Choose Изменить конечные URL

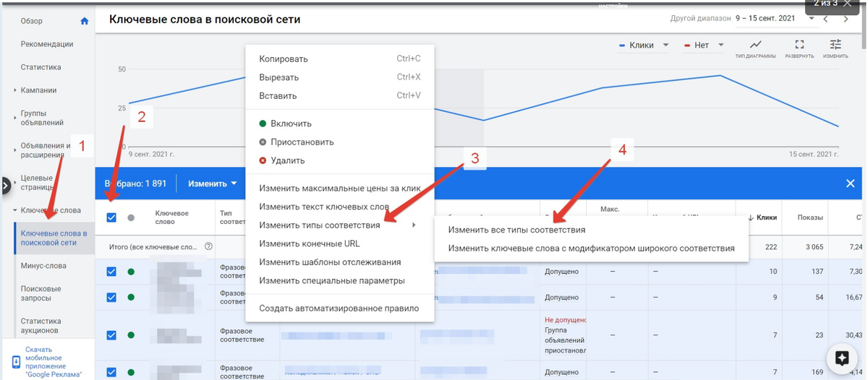[x=339, y=243]
